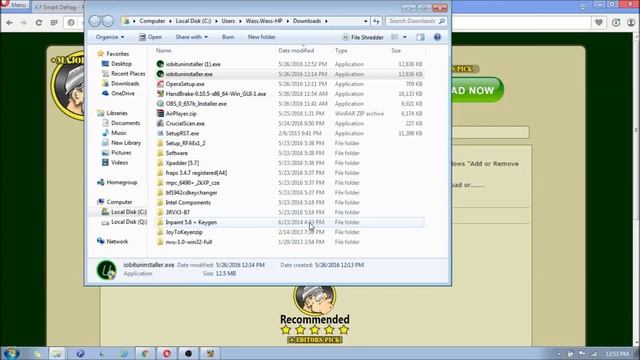Open the Explorer help icon
The image size is (640, 360).
(x=437, y=37)
